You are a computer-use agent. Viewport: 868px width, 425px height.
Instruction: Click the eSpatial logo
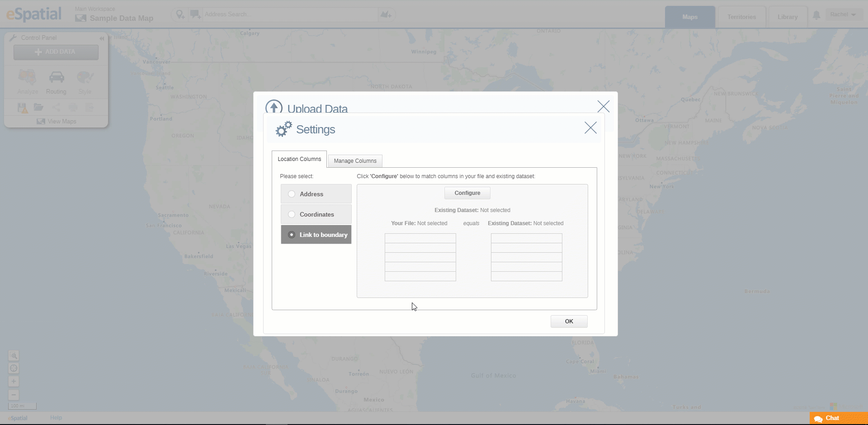[x=34, y=14]
